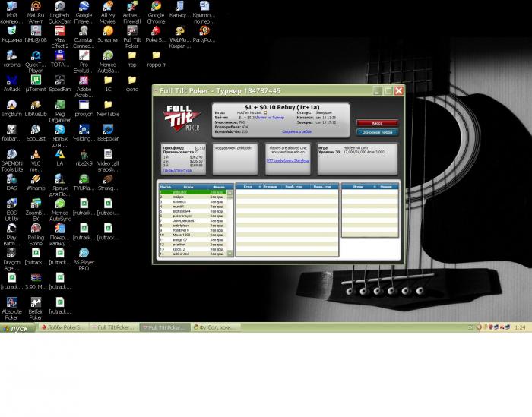Select the player row ranked 14 in standings
This screenshot has height=417, width=532.
point(192,254)
